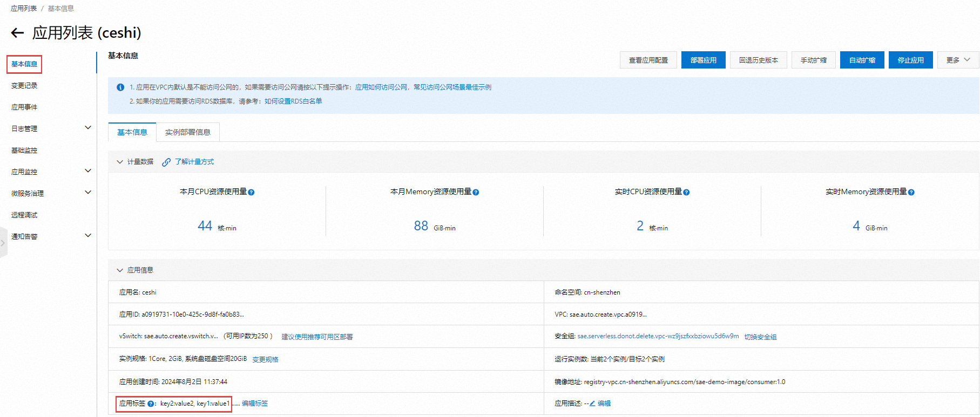Screen dimensions: 980x417
Task: Click the 应用创建时间 2024年8月2日 text
Action: (x=173, y=382)
